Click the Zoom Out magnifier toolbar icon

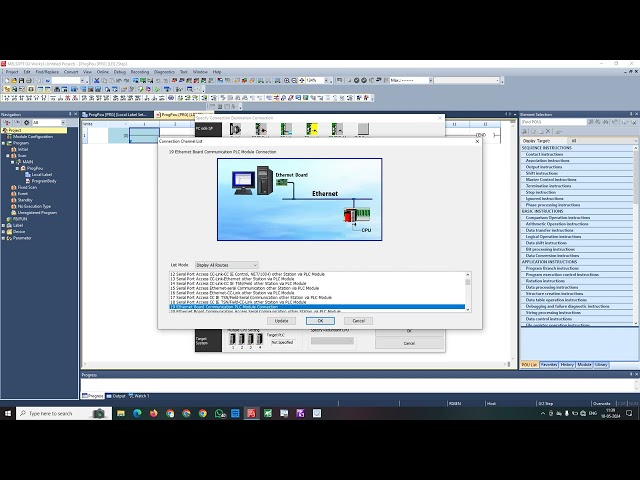tap(294, 80)
